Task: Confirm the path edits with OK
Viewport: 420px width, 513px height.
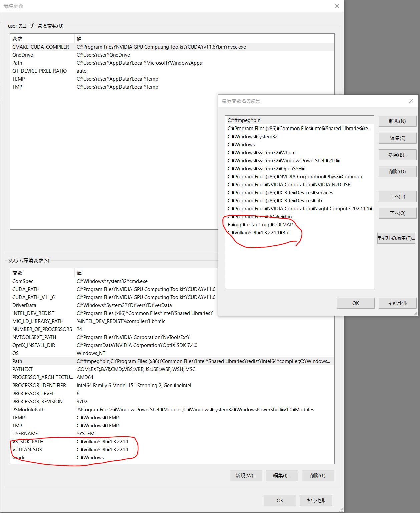Action: [355, 303]
